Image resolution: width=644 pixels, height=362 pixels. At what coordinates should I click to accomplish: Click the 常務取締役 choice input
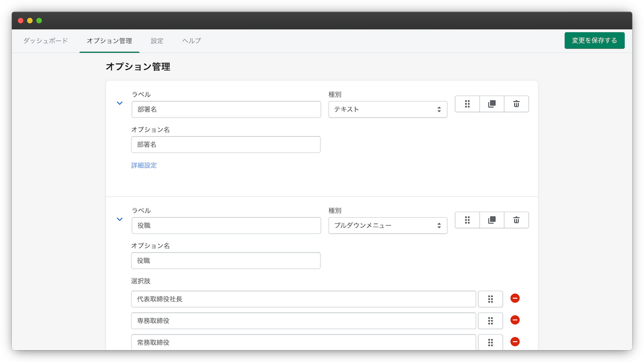click(x=303, y=342)
